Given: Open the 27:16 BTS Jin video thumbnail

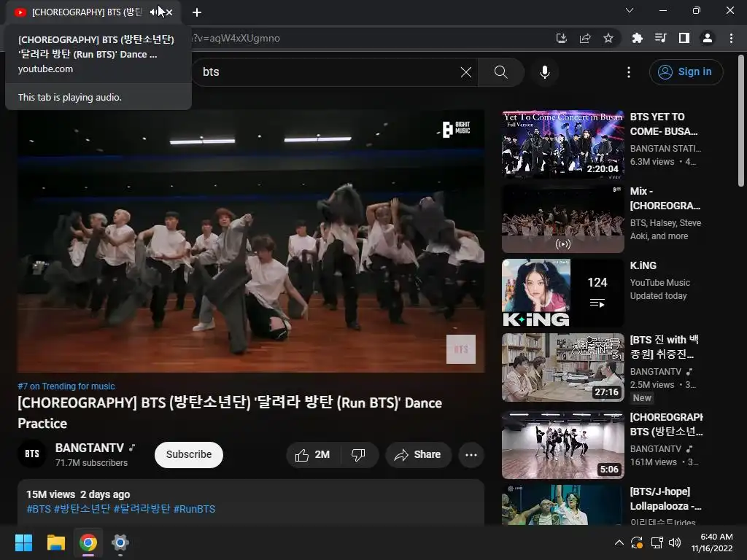Looking at the screenshot, I should (562, 367).
